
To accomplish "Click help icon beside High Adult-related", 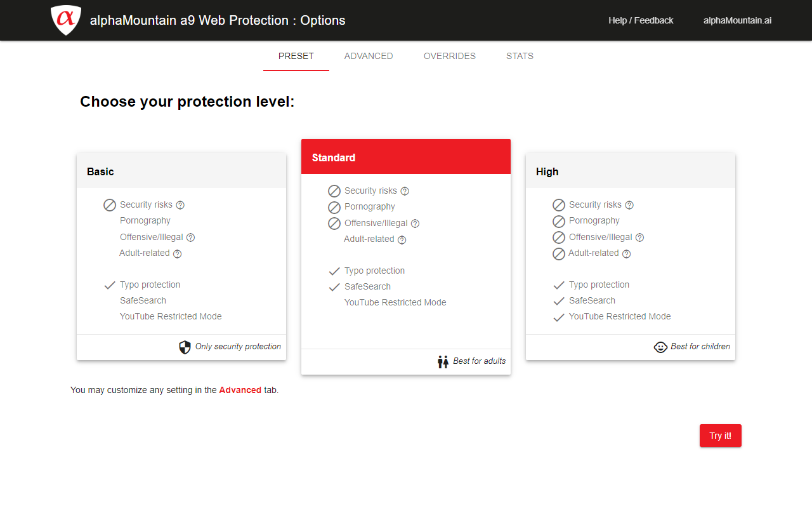I will pyautogui.click(x=626, y=254).
